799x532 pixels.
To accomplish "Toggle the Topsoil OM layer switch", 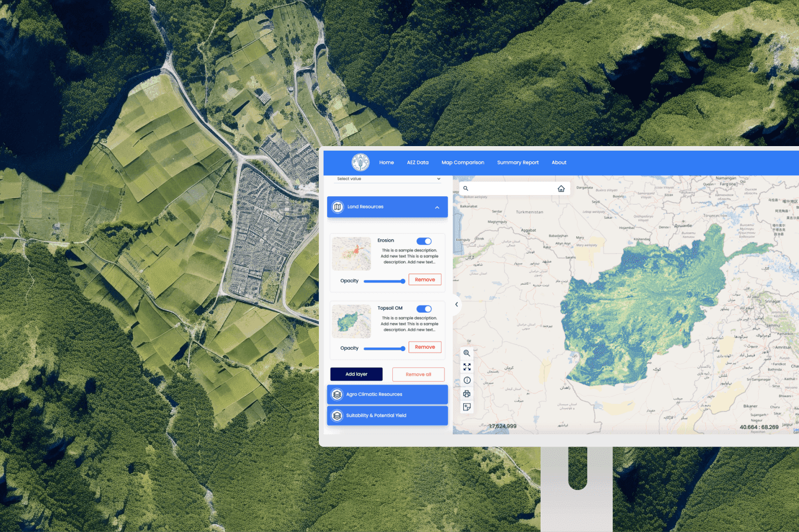I will pos(424,309).
